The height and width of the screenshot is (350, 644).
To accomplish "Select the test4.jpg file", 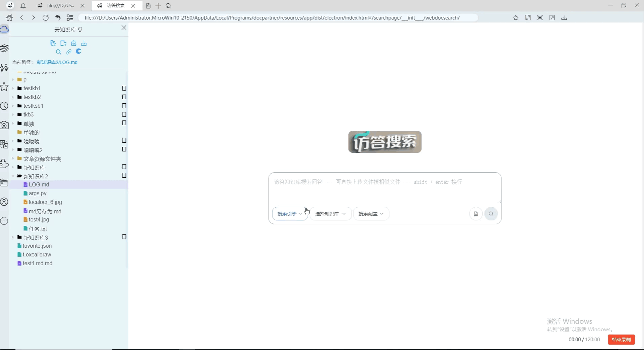I will [x=39, y=219].
